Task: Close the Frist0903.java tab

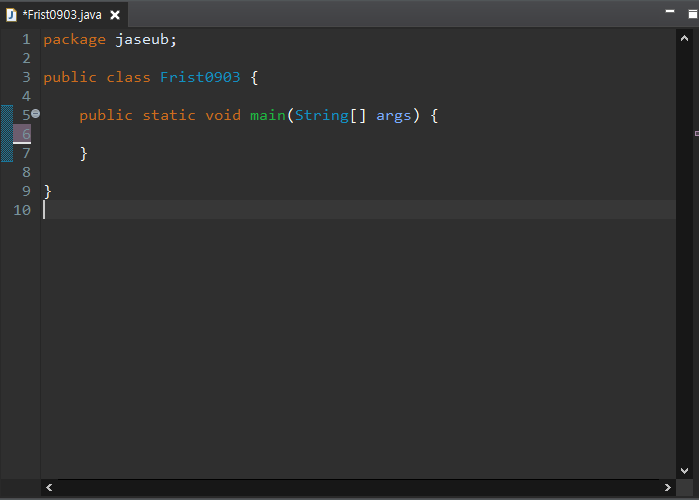Action: [115, 15]
